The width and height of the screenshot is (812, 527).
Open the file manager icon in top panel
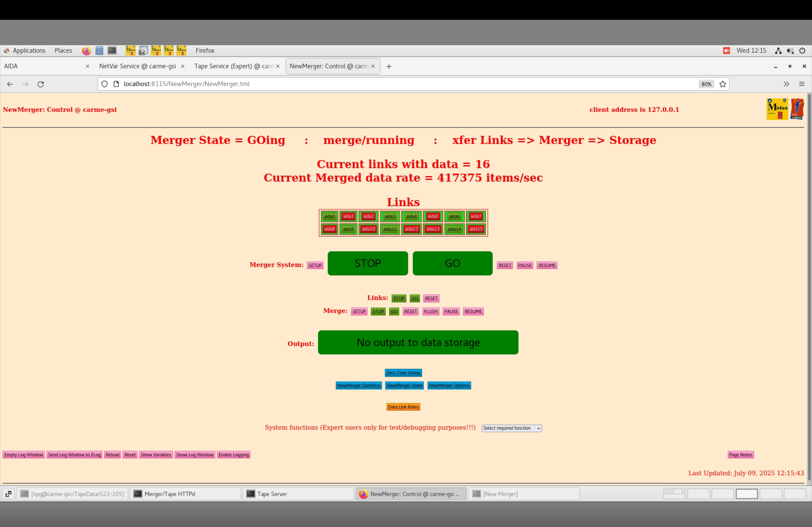(99, 50)
